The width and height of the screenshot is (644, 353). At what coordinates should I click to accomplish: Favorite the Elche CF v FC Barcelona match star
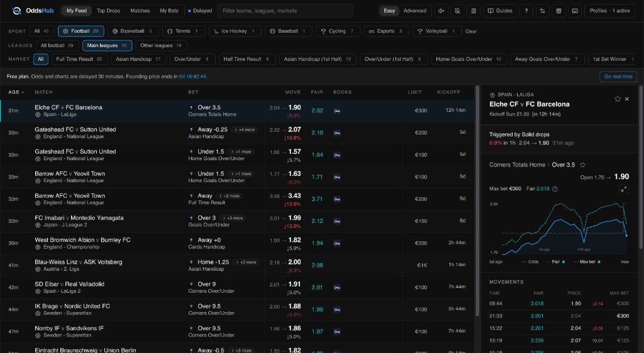[618, 99]
